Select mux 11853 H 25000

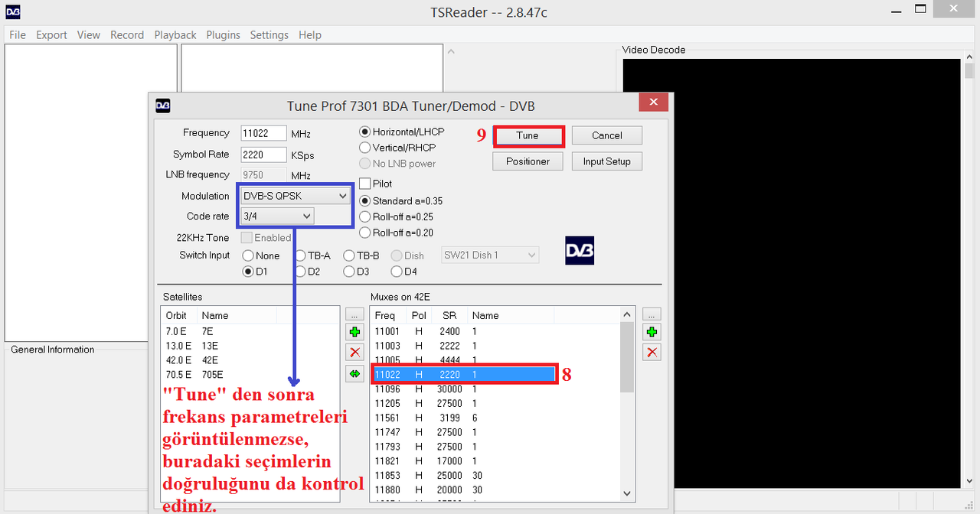(x=495, y=475)
